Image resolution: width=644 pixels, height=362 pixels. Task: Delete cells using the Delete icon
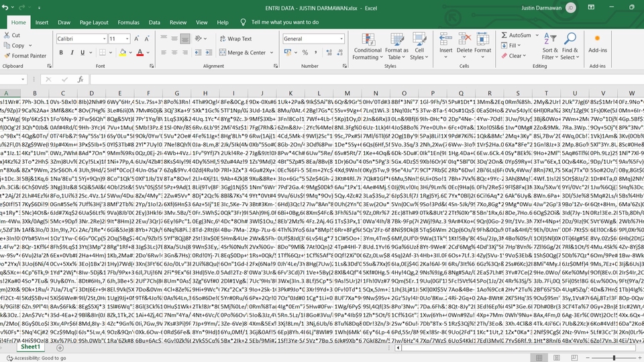pos(464,45)
